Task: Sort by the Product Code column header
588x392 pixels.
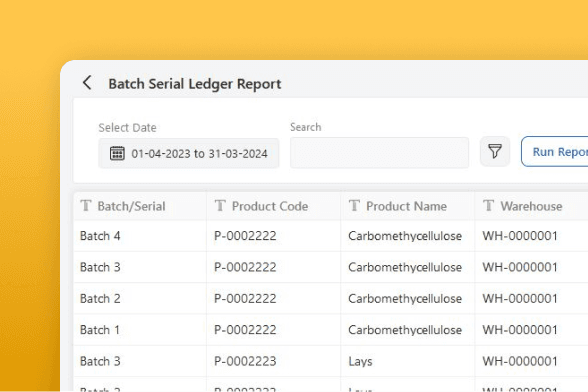Action: pos(270,206)
